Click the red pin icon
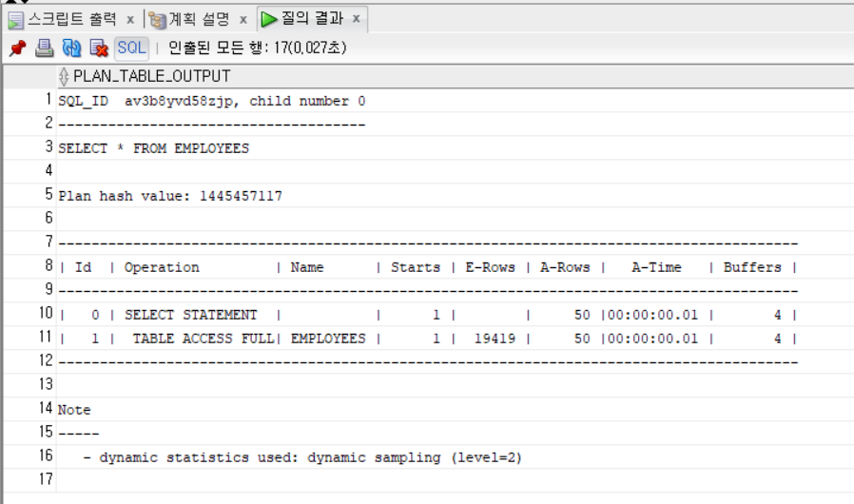Image resolution: width=854 pixels, height=504 pixels. [18, 48]
